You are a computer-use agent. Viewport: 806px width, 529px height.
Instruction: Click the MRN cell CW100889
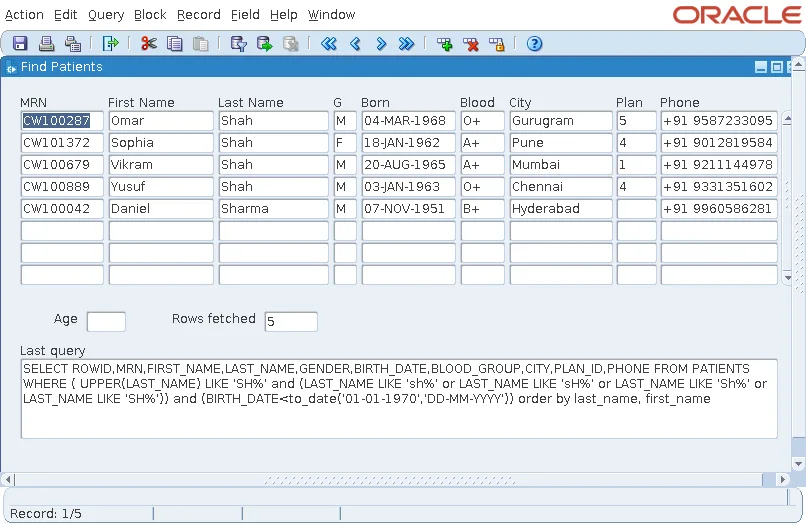tap(62, 187)
